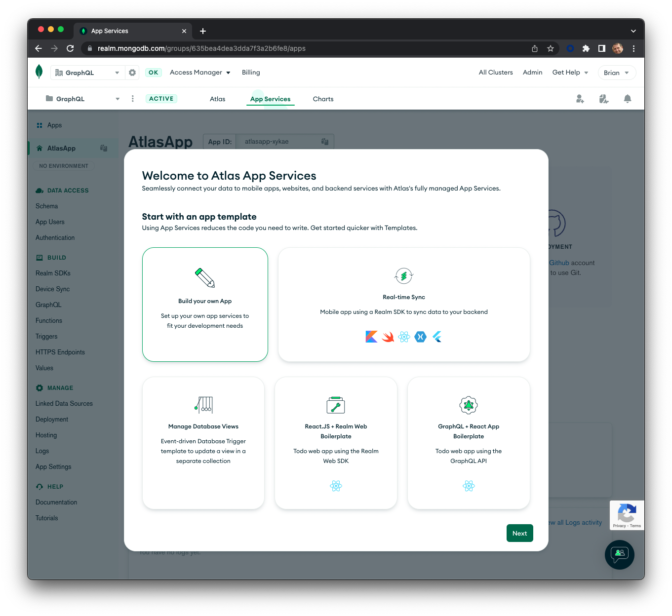The image size is (672, 616).
Task: Open the project activity feed icon
Action: [603, 99]
